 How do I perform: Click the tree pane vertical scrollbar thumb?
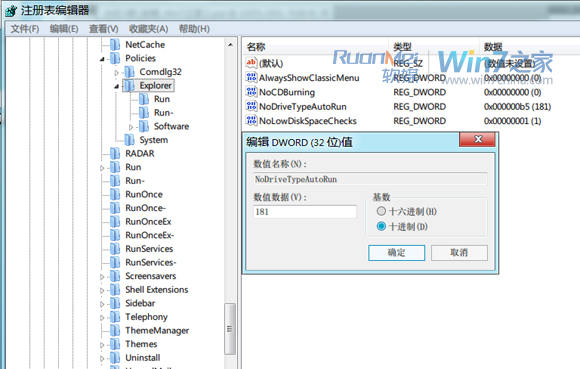tap(230, 329)
